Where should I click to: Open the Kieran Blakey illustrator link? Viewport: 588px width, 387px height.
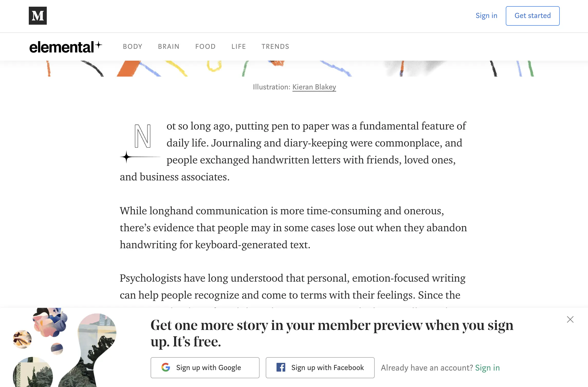314,87
